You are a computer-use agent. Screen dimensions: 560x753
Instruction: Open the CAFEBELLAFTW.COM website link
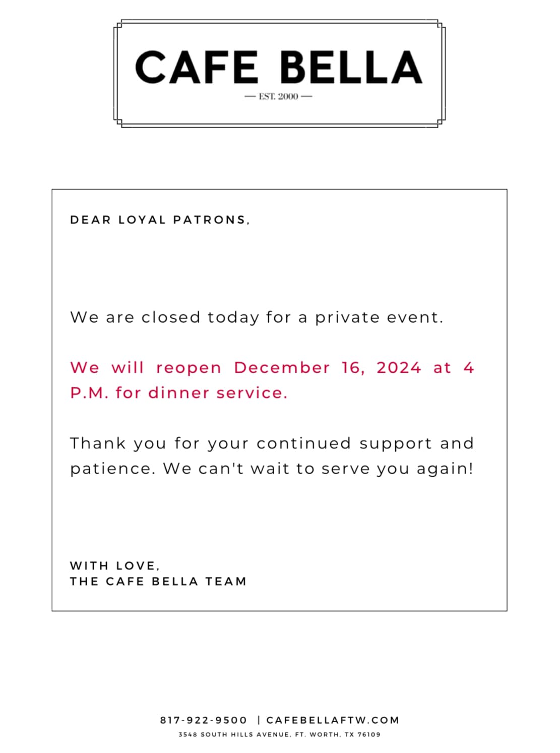click(333, 720)
